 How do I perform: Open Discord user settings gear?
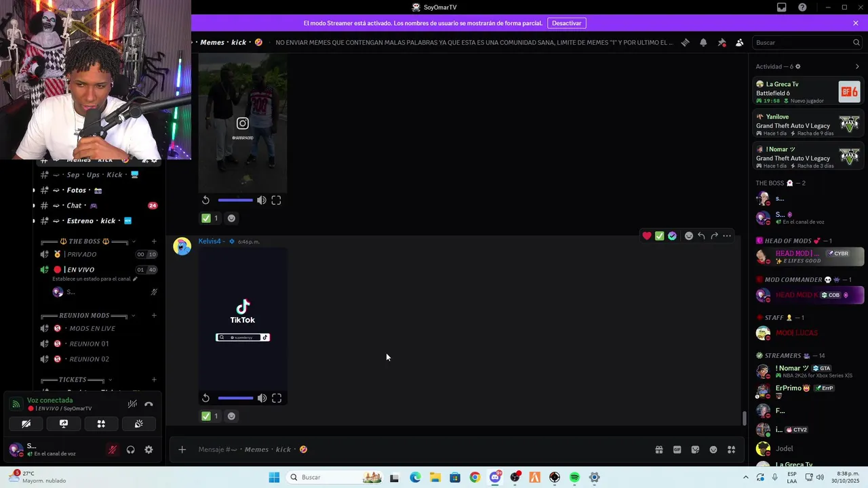click(x=149, y=449)
